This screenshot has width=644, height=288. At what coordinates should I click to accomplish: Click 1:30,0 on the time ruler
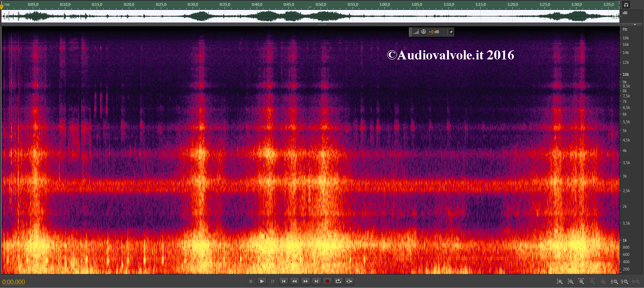576,4
